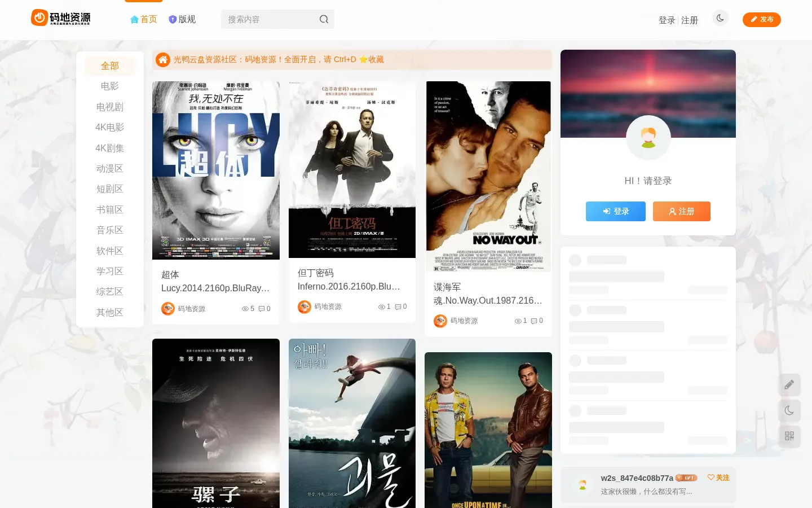Image resolution: width=812 pixels, height=508 pixels.
Task: Select the 4K剧集 category
Action: click(x=110, y=148)
